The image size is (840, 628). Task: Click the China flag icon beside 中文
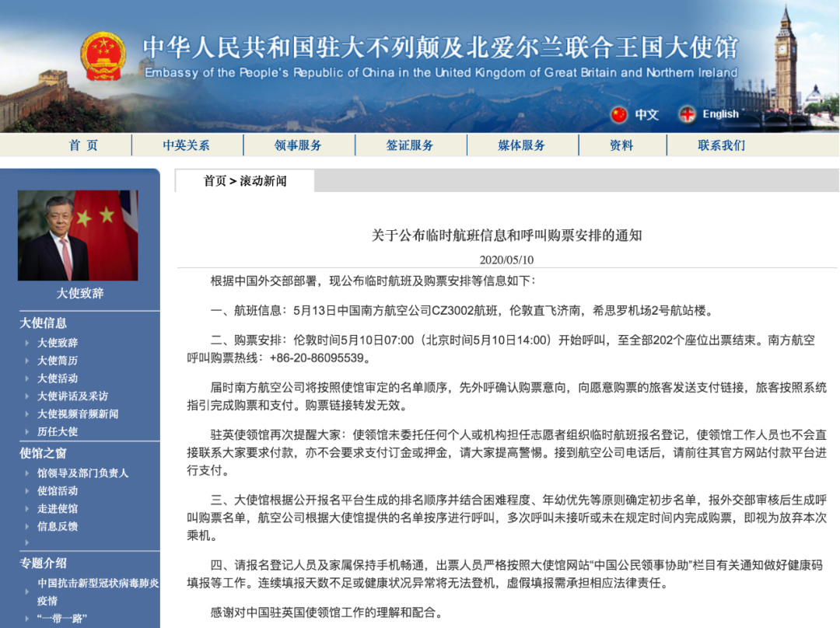619,114
